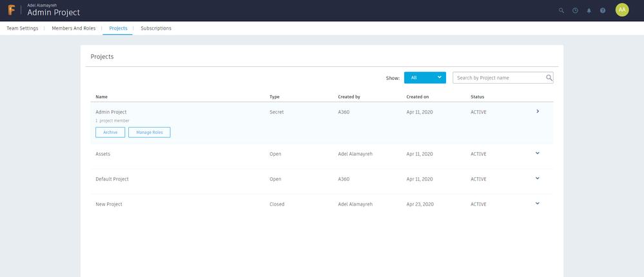Viewport: 644px width, 277px height.
Task: Open the search magnifier in header
Action: 561,11
